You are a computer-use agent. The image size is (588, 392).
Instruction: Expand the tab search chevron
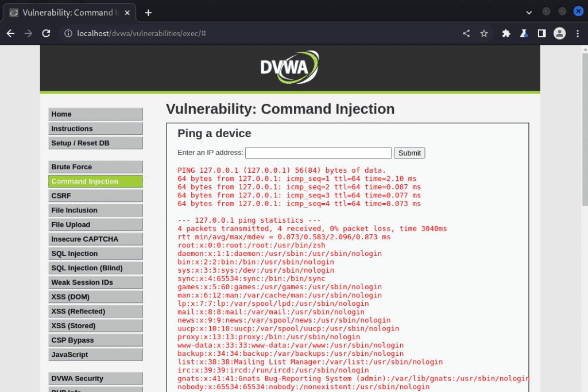(x=529, y=13)
